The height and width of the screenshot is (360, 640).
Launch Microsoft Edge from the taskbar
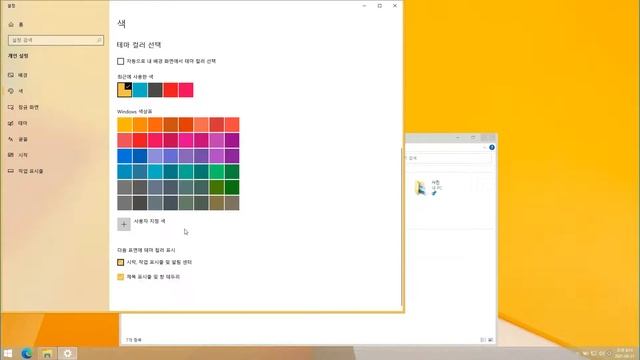[x=27, y=353]
